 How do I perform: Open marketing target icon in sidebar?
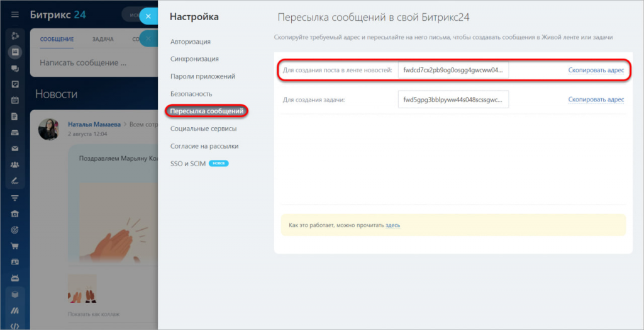[15, 230]
